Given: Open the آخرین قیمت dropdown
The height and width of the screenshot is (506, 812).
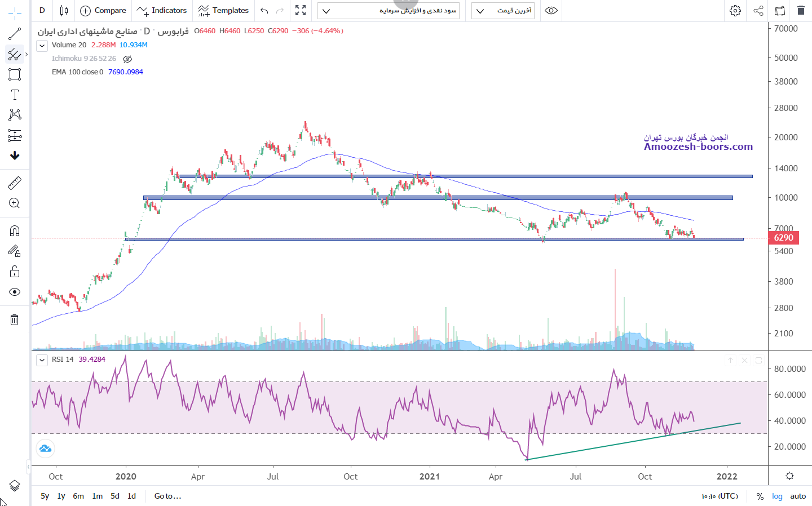Looking at the screenshot, I should tap(505, 11).
